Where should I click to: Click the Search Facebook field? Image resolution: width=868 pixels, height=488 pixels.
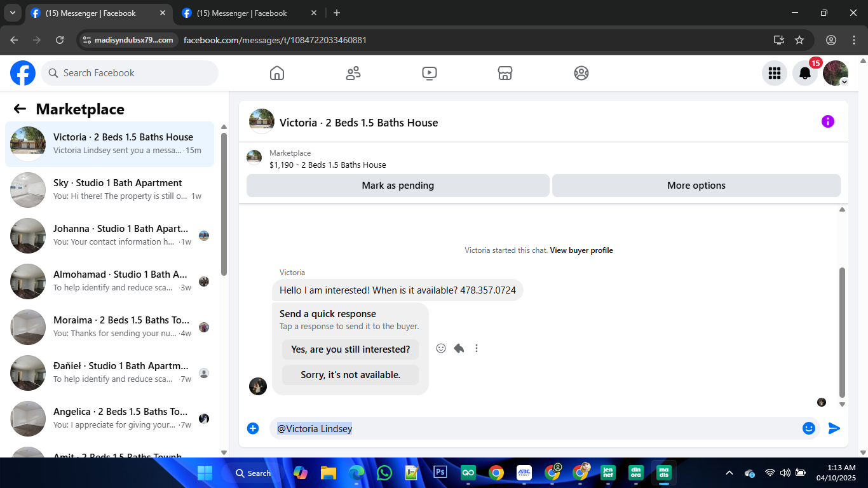pos(130,73)
